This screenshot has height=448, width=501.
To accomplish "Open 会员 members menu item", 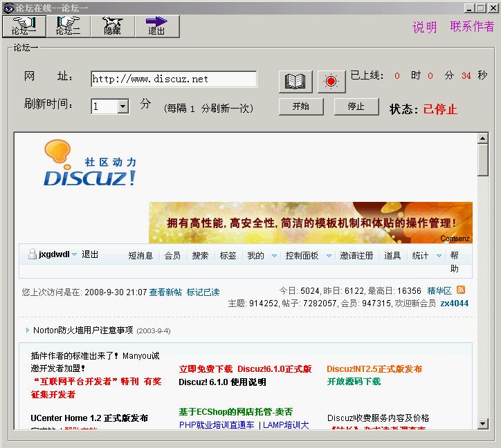I will [x=172, y=255].
